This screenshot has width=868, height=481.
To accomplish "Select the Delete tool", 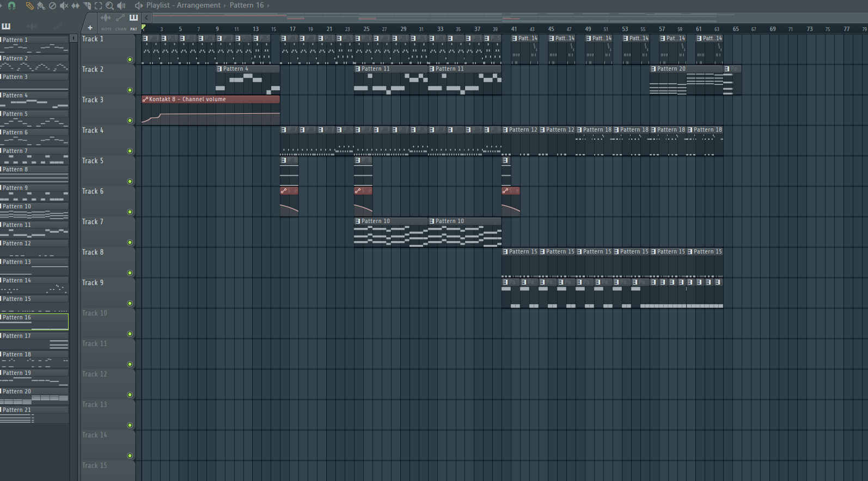I will [52, 5].
